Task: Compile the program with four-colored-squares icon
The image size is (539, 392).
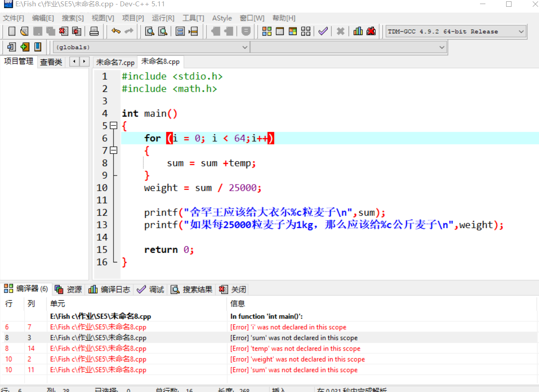Action: pos(267,31)
